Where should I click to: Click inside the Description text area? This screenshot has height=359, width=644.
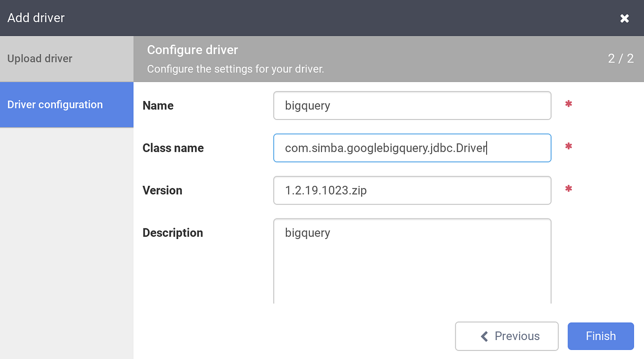(412, 261)
